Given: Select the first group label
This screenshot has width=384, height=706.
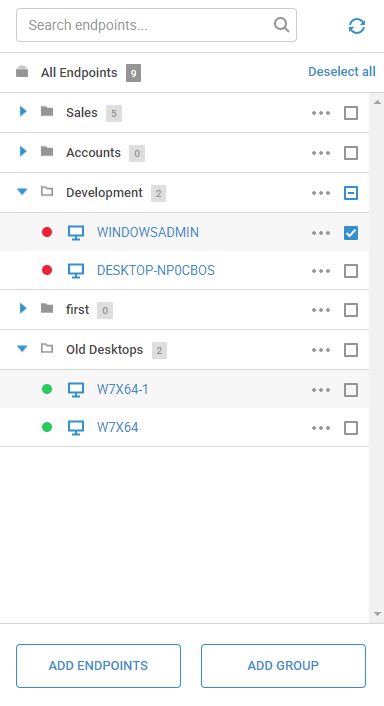Looking at the screenshot, I should point(77,310).
